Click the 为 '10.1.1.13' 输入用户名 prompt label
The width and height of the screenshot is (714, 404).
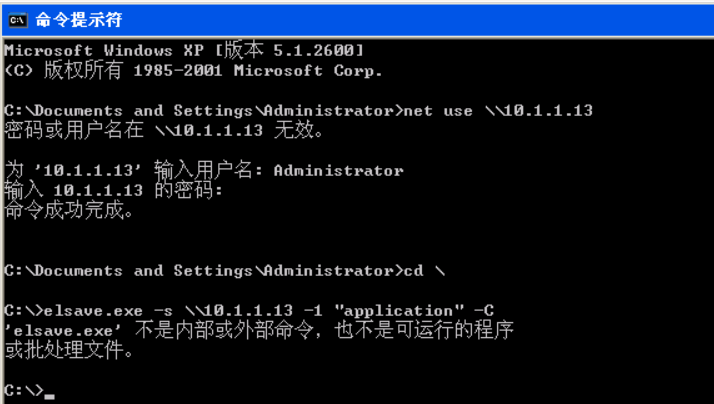coord(133,171)
